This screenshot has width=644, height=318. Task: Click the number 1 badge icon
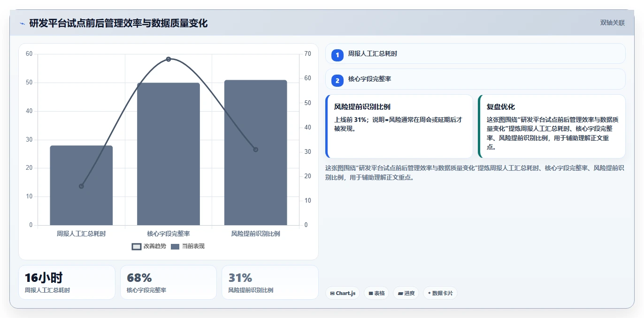[337, 55]
